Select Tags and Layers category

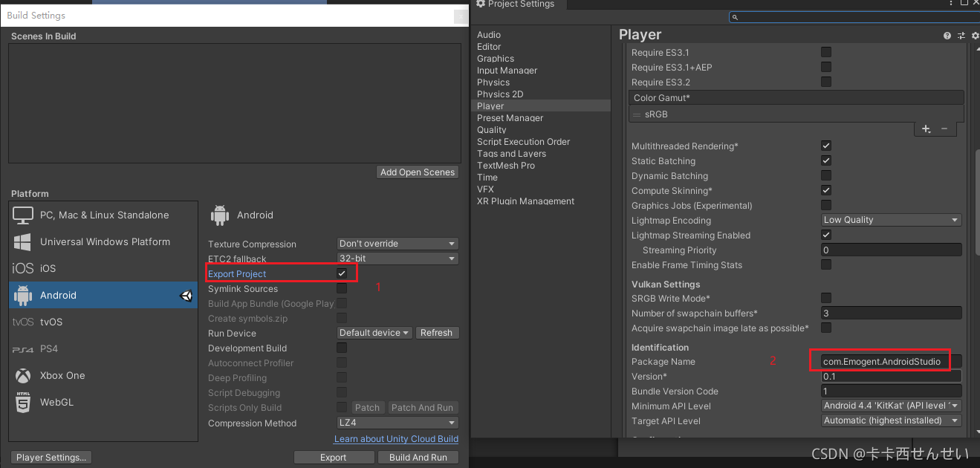pos(542,154)
